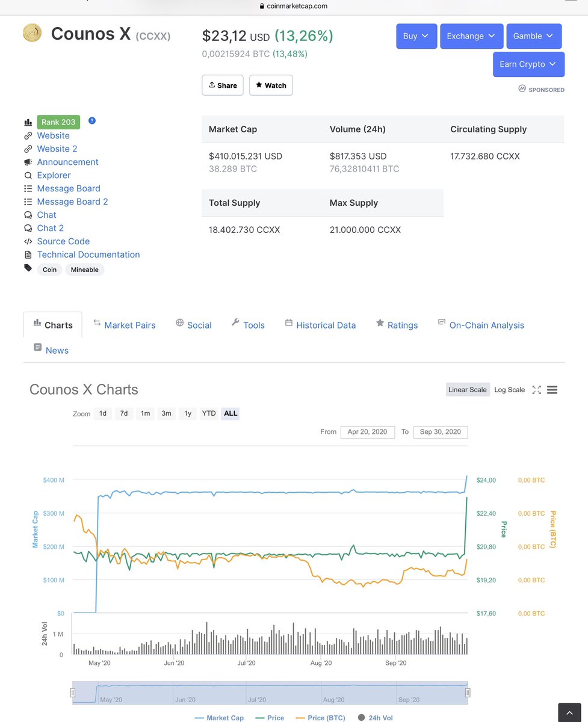Click the Watch button
Image resolution: width=588 pixels, height=722 pixels.
271,85
